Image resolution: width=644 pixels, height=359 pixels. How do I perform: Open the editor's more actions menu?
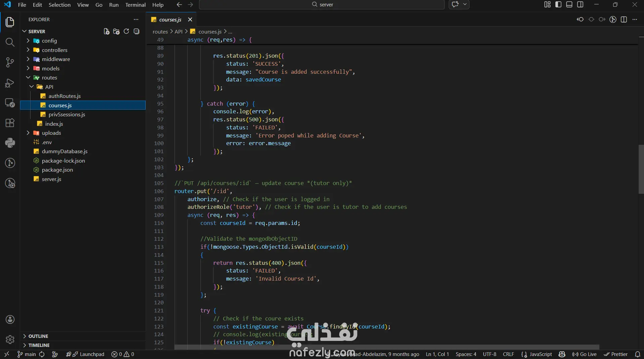635,19
